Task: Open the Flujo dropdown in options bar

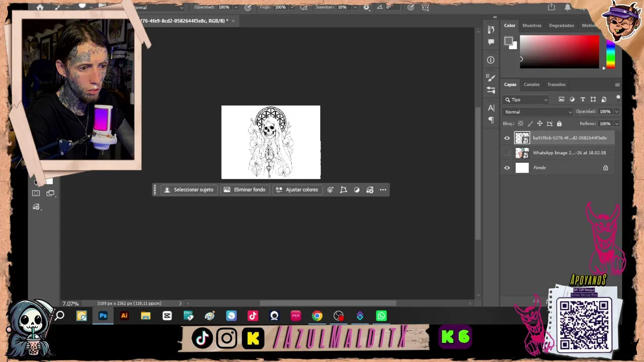Action: 292,7
